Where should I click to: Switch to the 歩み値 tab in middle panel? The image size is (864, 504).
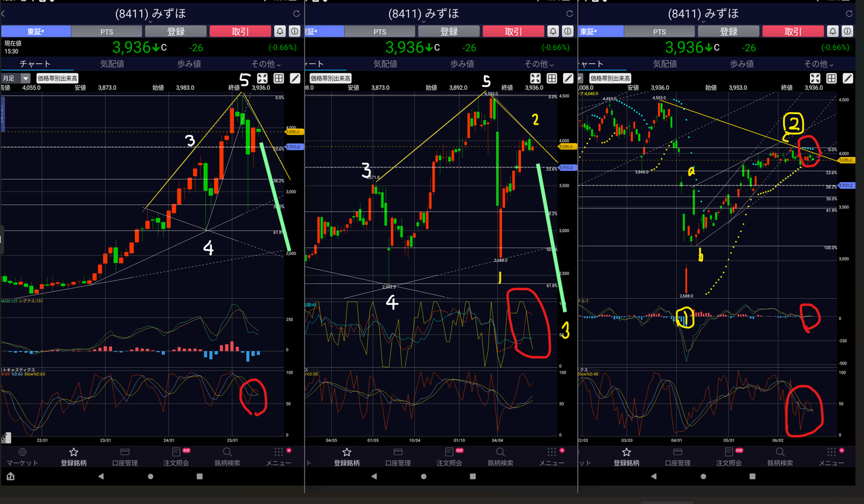[462, 63]
